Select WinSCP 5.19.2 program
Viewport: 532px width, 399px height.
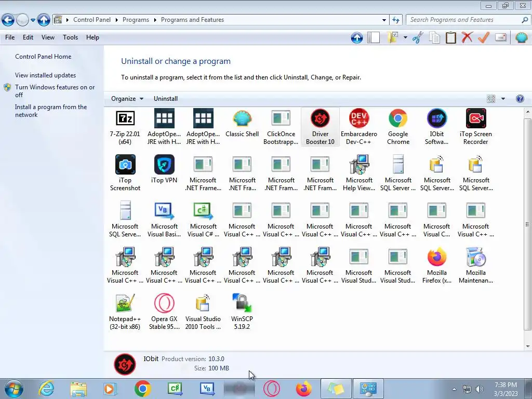(x=242, y=312)
